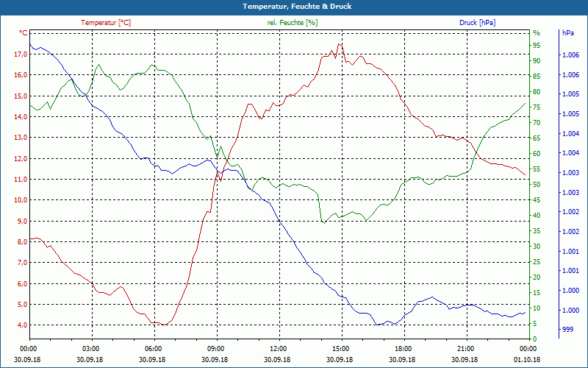Click the '6,0' temperature axis tick

22,283
